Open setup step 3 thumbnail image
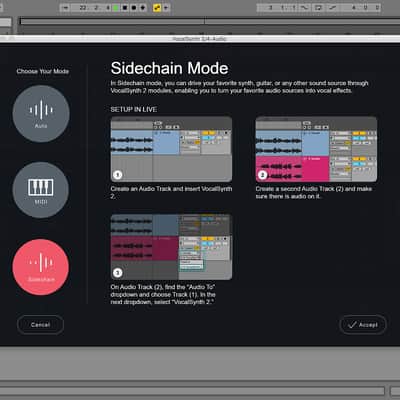Image resolution: width=400 pixels, height=400 pixels. point(171,247)
